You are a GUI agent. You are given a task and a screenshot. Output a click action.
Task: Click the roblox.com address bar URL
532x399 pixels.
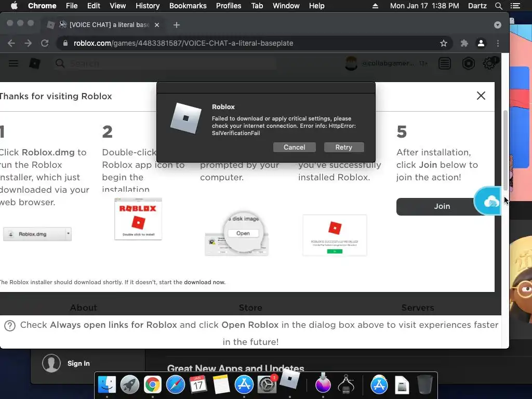click(x=183, y=43)
